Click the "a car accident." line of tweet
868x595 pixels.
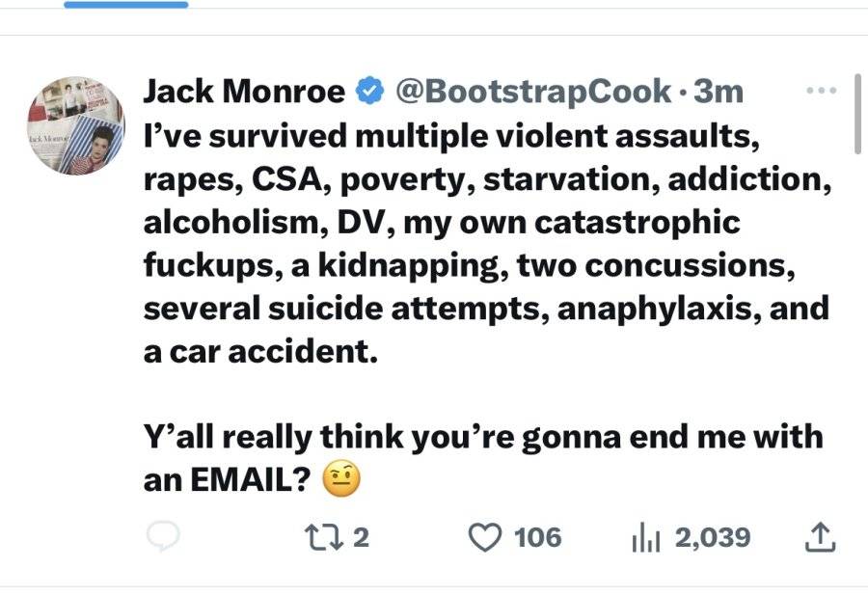(x=260, y=351)
